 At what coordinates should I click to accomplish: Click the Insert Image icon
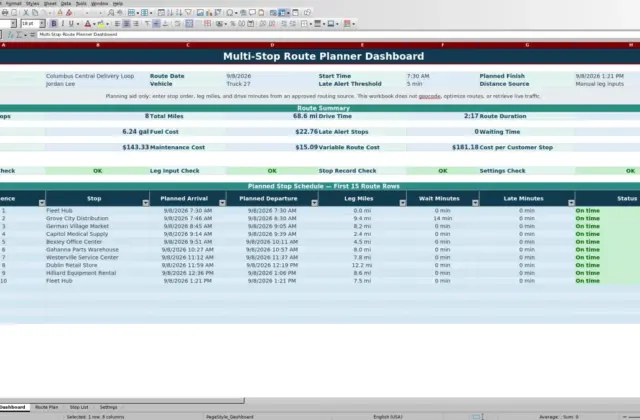[x=200, y=13]
